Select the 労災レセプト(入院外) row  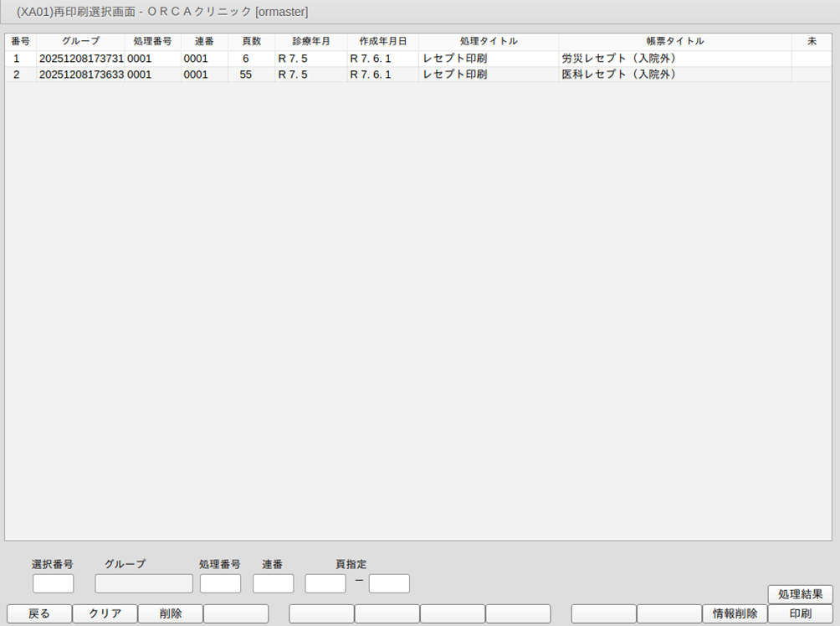click(x=618, y=59)
